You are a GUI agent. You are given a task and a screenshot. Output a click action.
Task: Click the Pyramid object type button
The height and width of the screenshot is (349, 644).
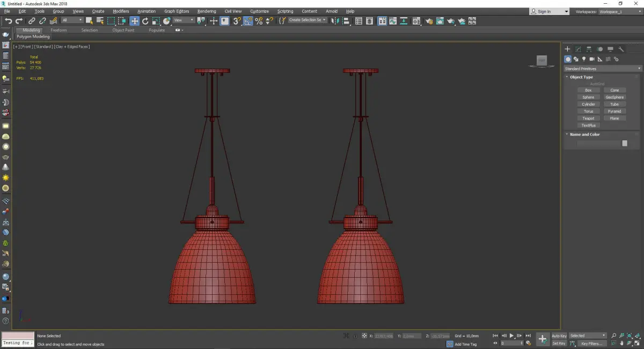(614, 112)
